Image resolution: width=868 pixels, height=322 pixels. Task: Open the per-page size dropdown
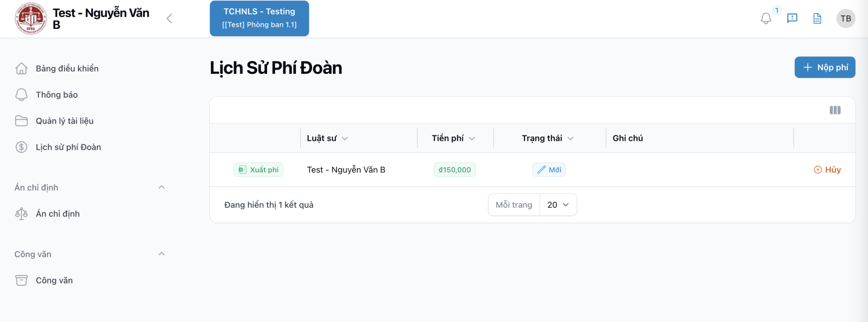click(x=558, y=205)
